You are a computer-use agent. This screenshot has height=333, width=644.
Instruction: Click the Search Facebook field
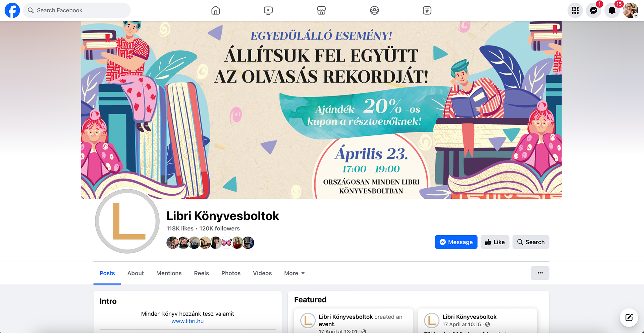coord(77,10)
